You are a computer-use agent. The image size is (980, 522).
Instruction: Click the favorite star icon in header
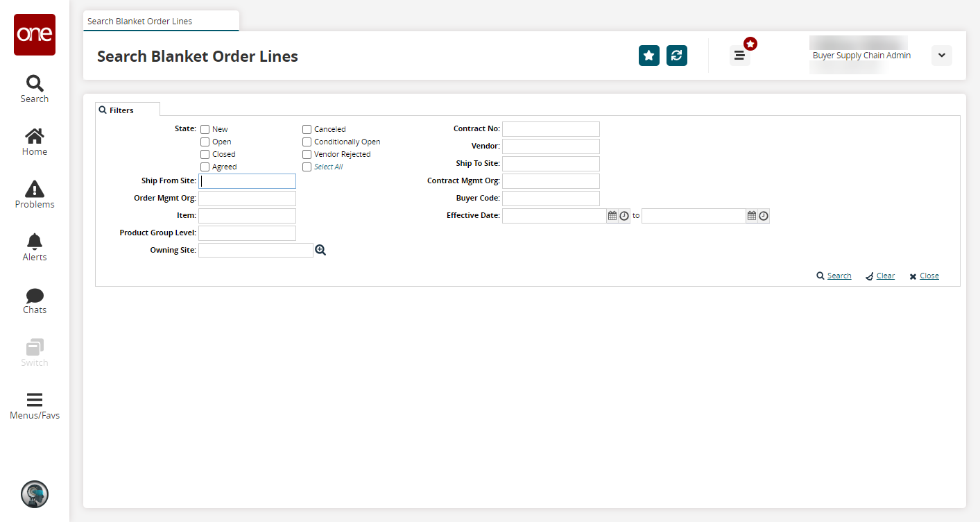tap(648, 56)
